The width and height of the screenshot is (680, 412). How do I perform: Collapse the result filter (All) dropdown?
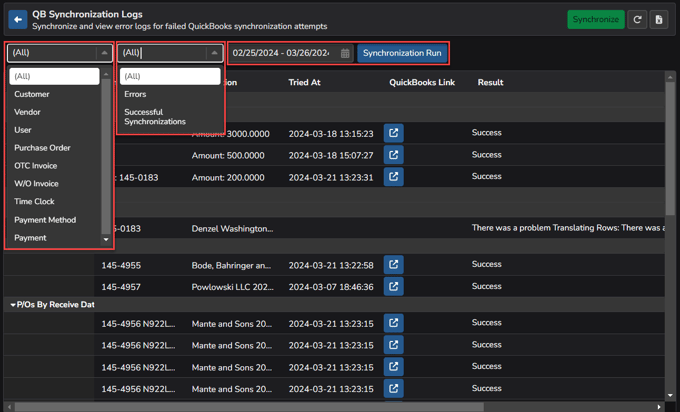[214, 53]
